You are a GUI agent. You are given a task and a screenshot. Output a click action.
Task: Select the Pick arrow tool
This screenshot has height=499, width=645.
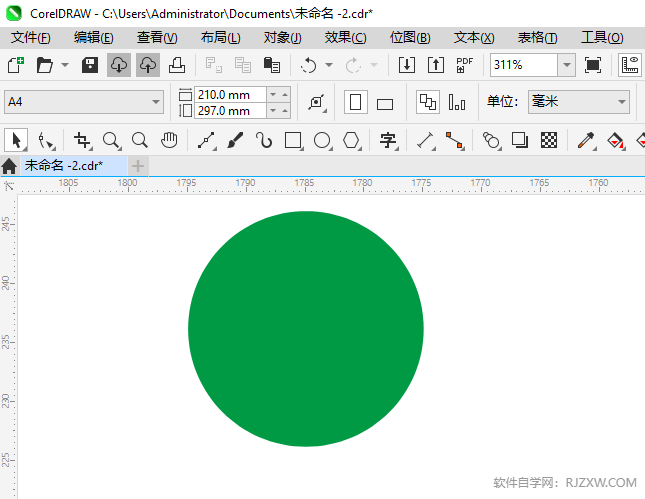pyautogui.click(x=16, y=140)
